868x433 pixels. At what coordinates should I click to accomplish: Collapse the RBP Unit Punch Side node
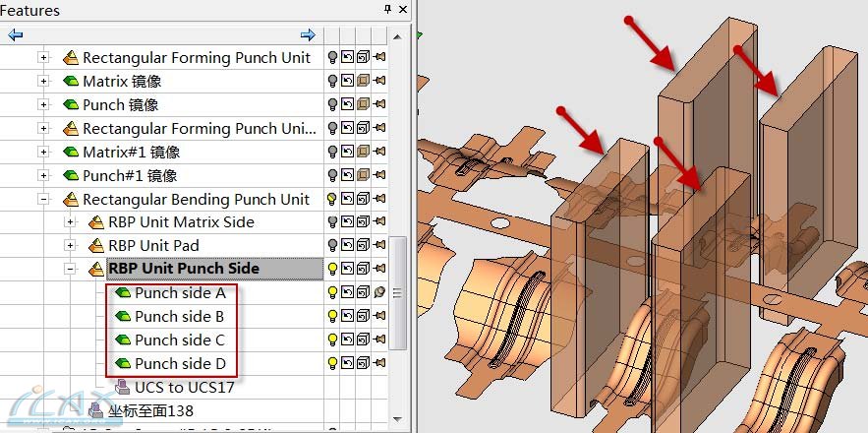tap(70, 269)
